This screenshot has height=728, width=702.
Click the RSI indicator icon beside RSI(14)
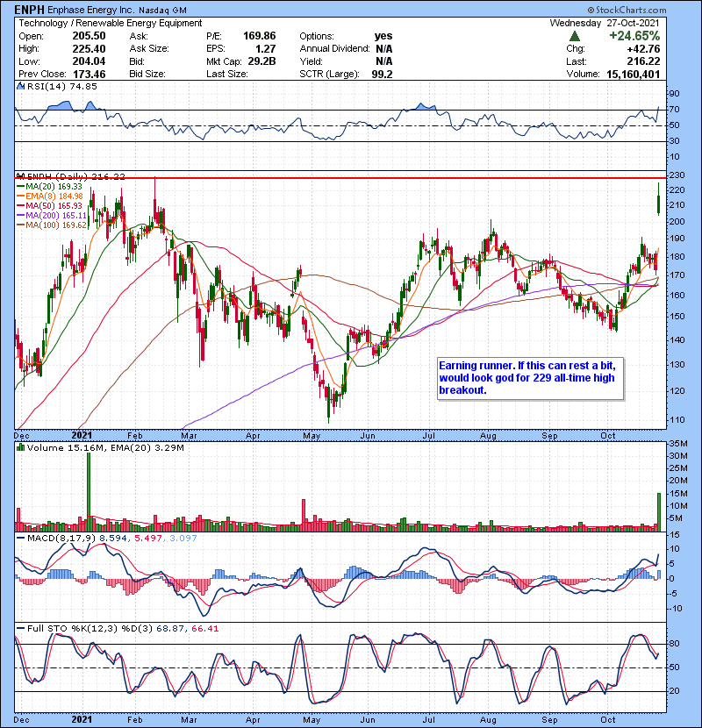(21, 86)
